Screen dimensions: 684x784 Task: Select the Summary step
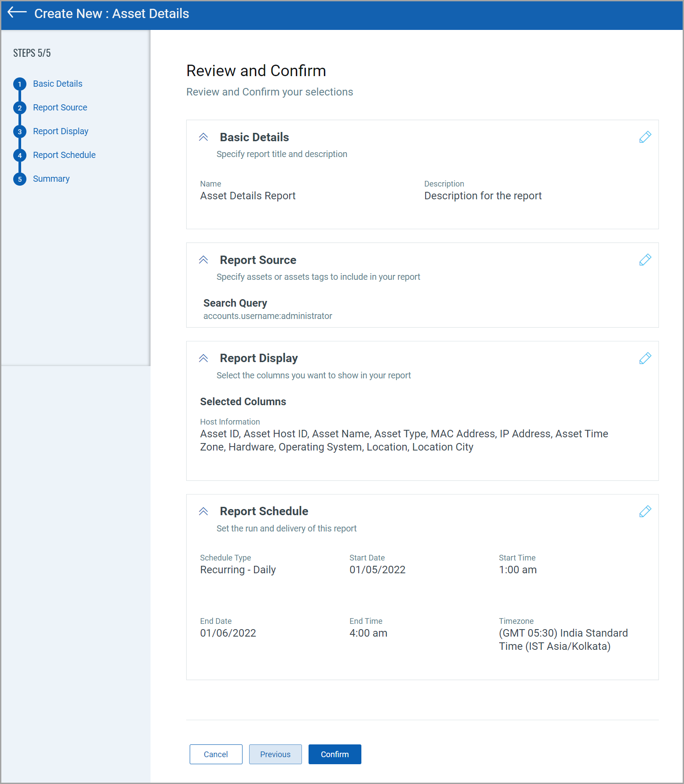click(x=51, y=179)
